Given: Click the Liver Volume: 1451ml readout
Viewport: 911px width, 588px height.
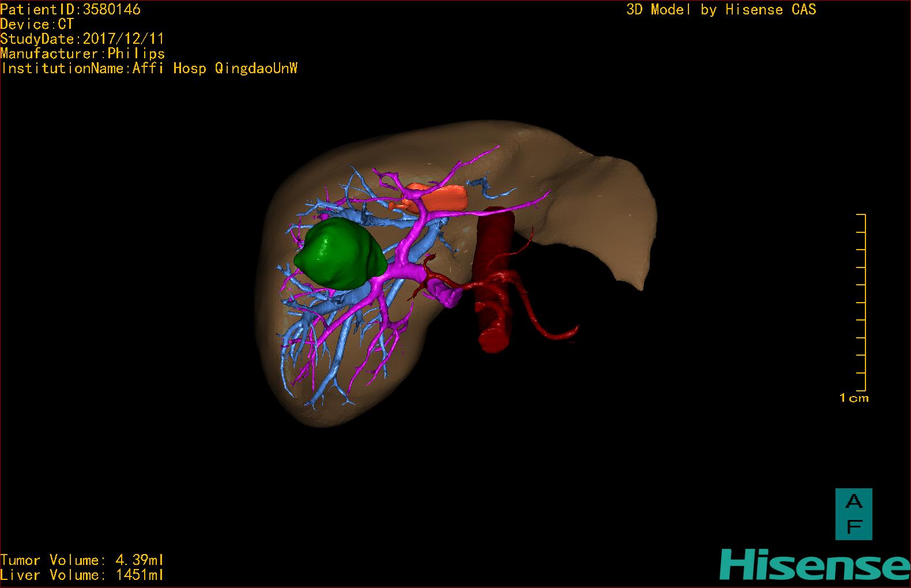Looking at the screenshot, I should (82, 575).
